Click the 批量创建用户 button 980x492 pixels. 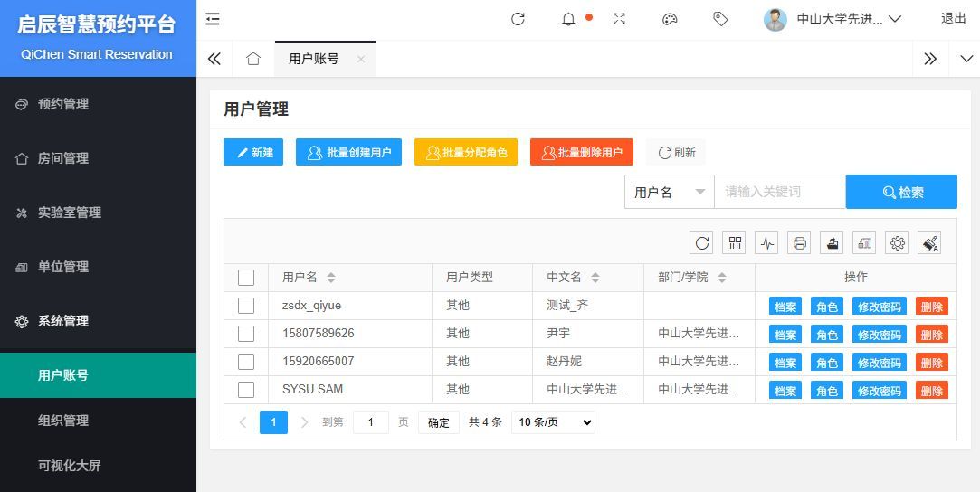click(x=348, y=152)
